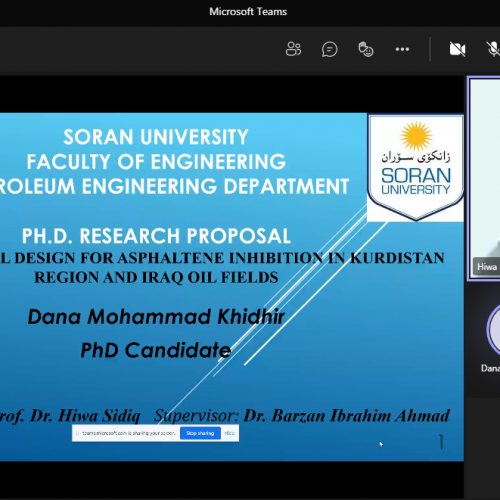This screenshot has height=500, width=500.
Task: Click the Hide link on sharing bar
Action: [229, 433]
